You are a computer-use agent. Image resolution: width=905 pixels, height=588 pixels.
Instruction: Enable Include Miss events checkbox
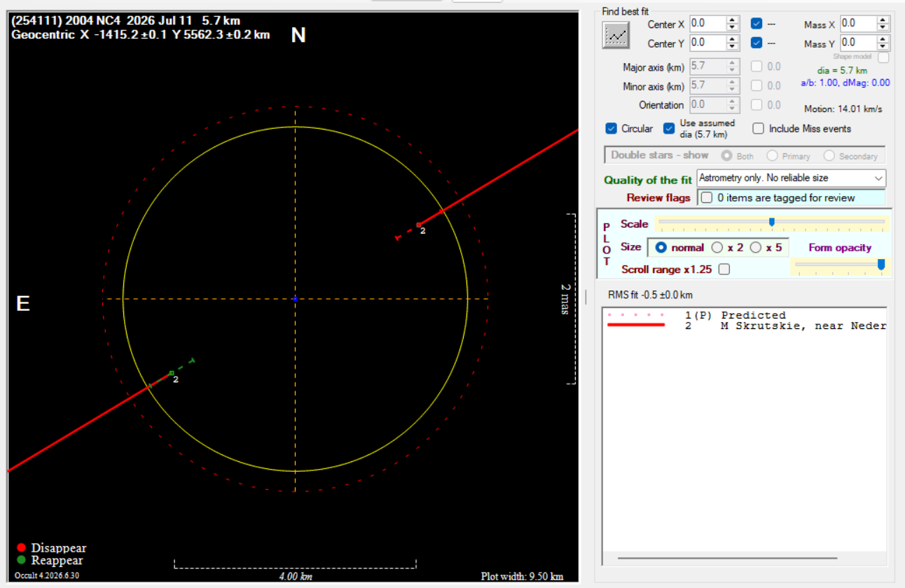click(x=758, y=129)
